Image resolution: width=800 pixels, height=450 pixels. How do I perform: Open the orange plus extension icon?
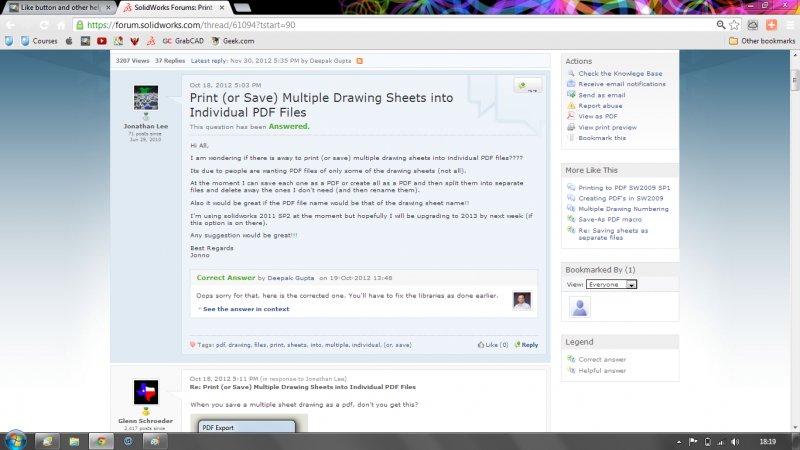click(x=771, y=24)
